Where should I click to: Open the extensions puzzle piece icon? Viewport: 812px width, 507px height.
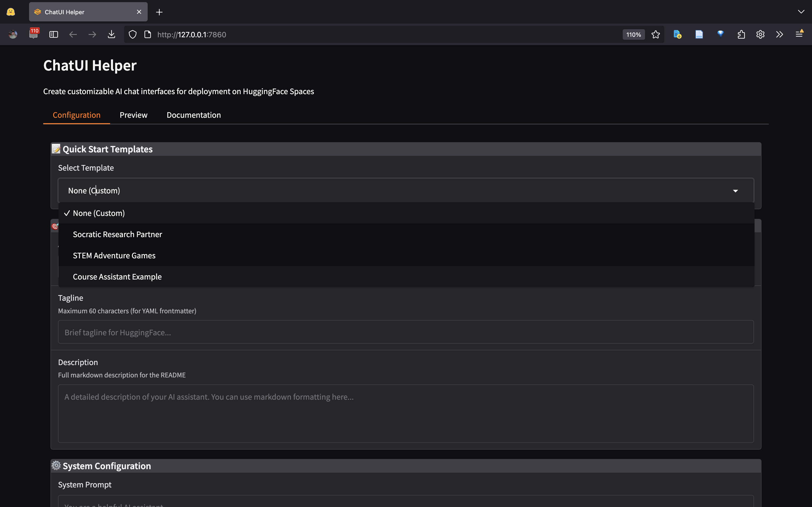tap(741, 35)
